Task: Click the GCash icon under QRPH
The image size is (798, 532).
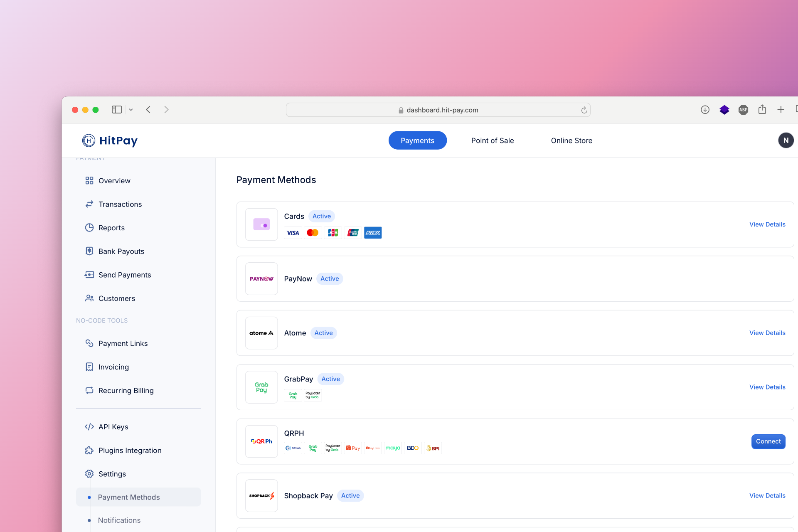Action: (293, 448)
